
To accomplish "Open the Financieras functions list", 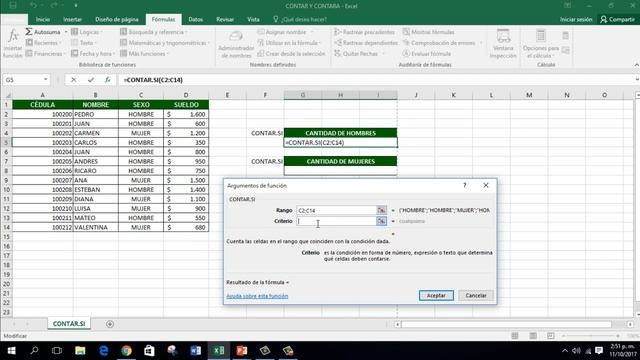I will pyautogui.click(x=45, y=53).
